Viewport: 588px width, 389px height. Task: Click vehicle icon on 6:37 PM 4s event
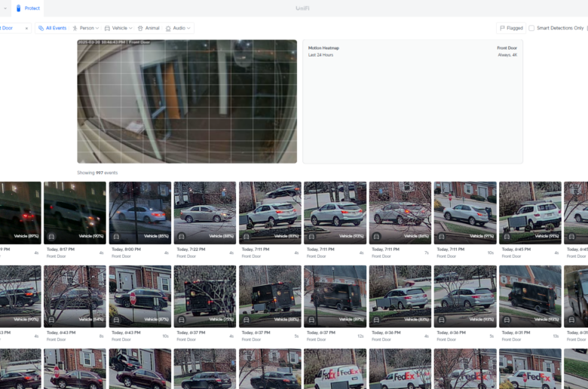182,320
